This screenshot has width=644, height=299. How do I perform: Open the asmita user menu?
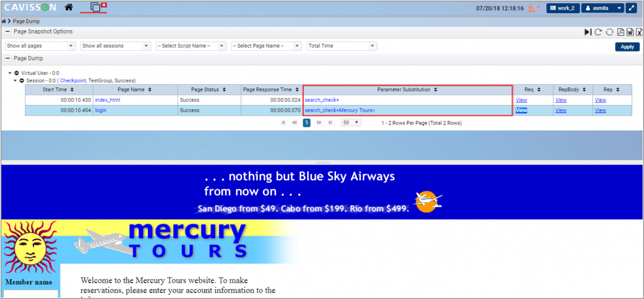(602, 8)
